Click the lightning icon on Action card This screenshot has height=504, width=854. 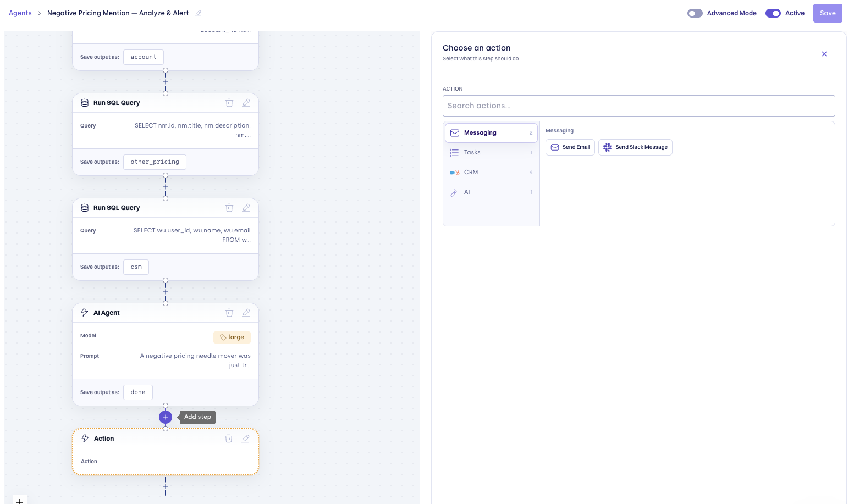click(x=85, y=439)
